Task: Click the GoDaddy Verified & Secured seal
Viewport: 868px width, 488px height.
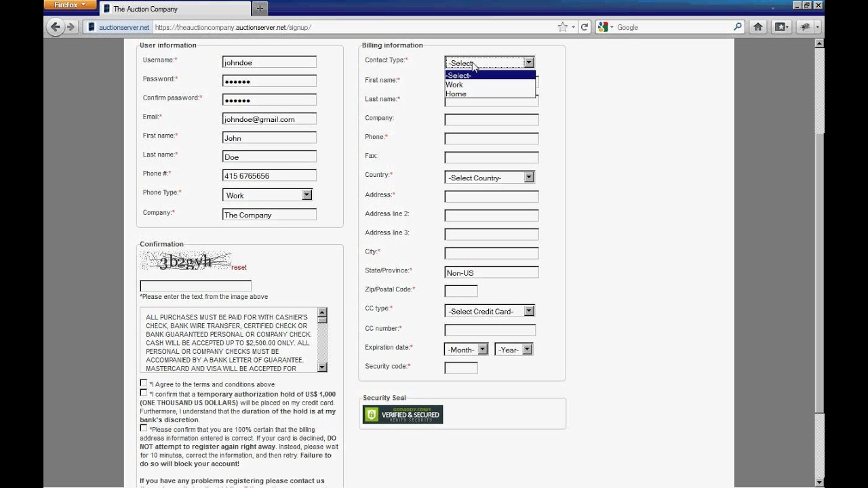Action: coord(403,414)
